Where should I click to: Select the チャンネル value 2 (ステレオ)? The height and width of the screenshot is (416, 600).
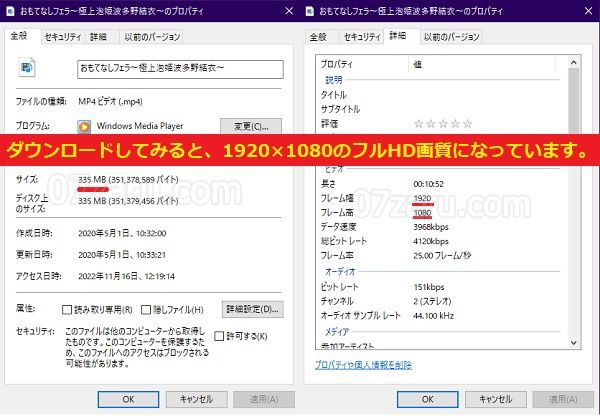click(432, 301)
